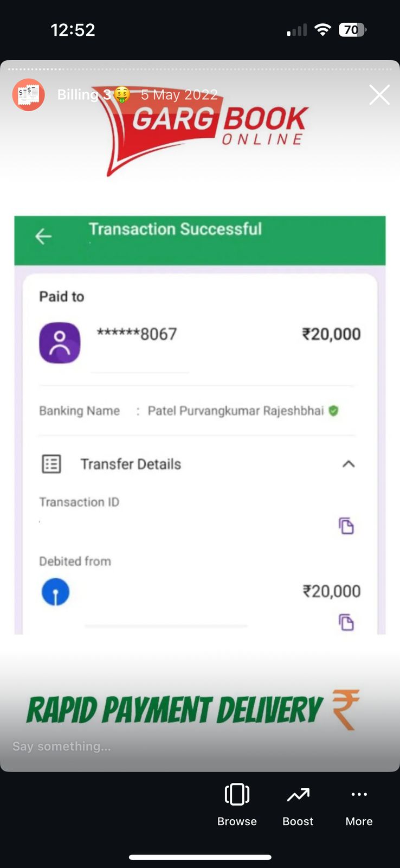The width and height of the screenshot is (400, 868).
Task: Tap the back arrow beside Transaction Successful
Action: tap(43, 237)
